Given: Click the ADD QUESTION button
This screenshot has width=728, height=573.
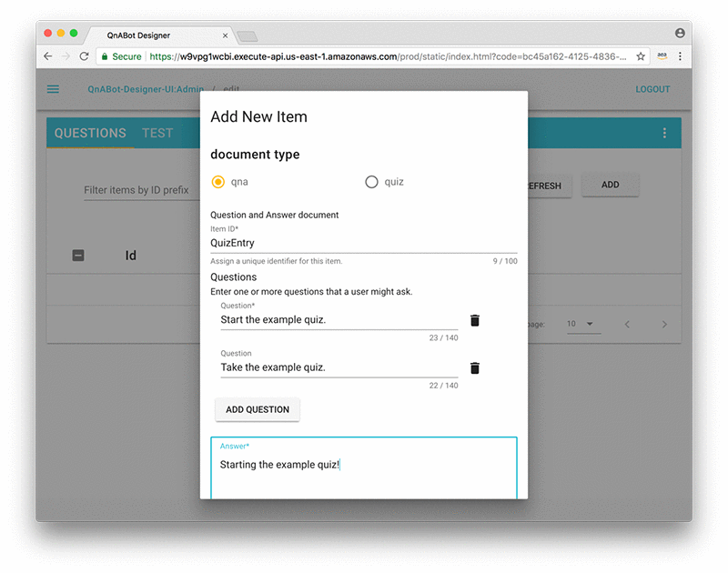Looking at the screenshot, I should 258,409.
